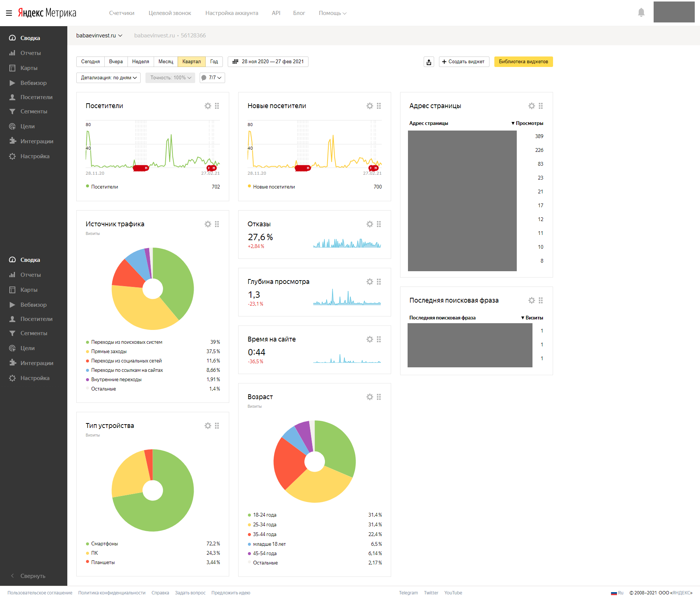Select the Квартал period
Screen dimensions: 700x600
coord(191,62)
